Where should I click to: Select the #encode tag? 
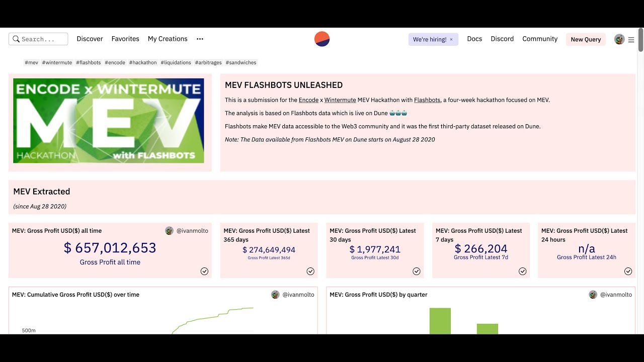coord(116,62)
